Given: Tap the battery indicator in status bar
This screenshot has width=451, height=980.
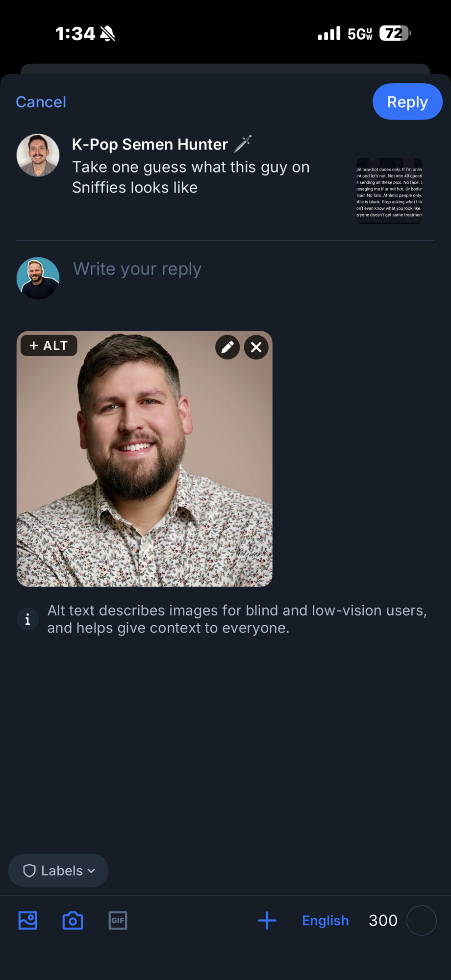Looking at the screenshot, I should click(395, 33).
